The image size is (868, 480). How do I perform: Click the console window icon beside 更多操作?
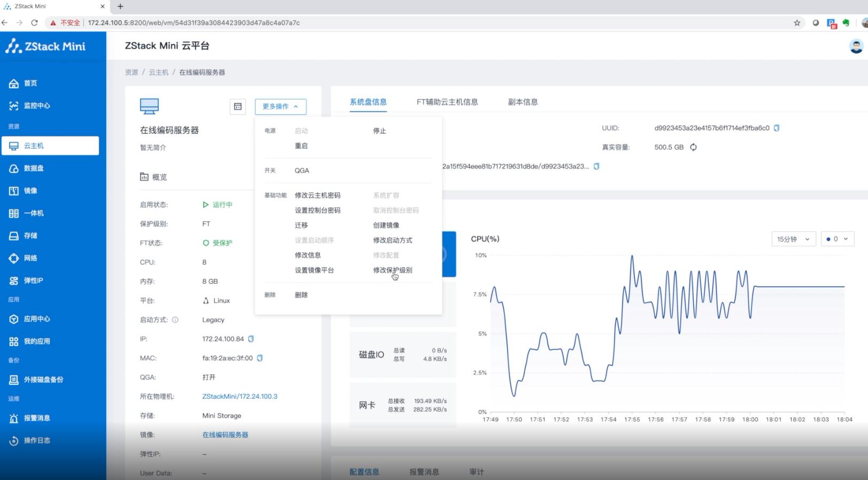point(238,106)
